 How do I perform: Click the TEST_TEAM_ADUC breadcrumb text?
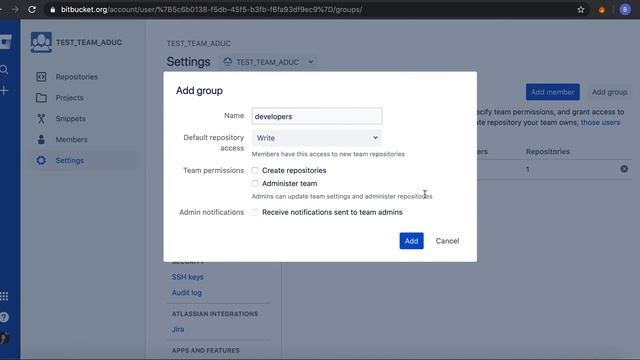(x=198, y=43)
